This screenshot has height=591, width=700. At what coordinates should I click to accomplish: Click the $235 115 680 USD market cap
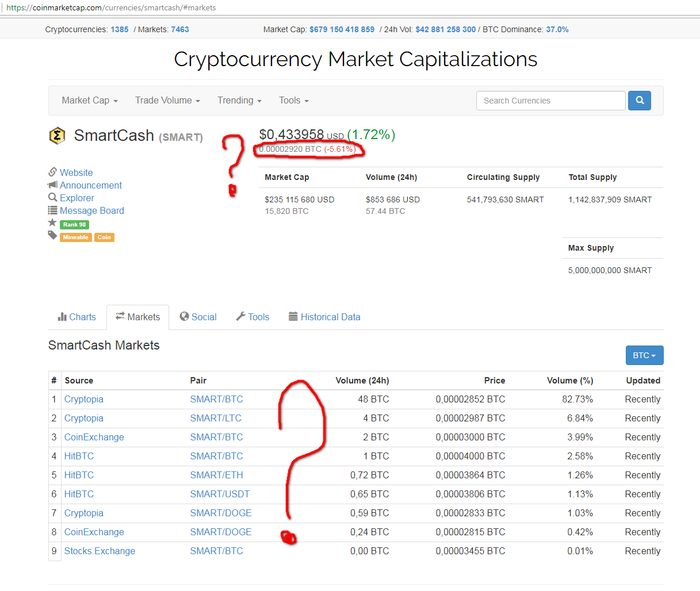pyautogui.click(x=300, y=199)
